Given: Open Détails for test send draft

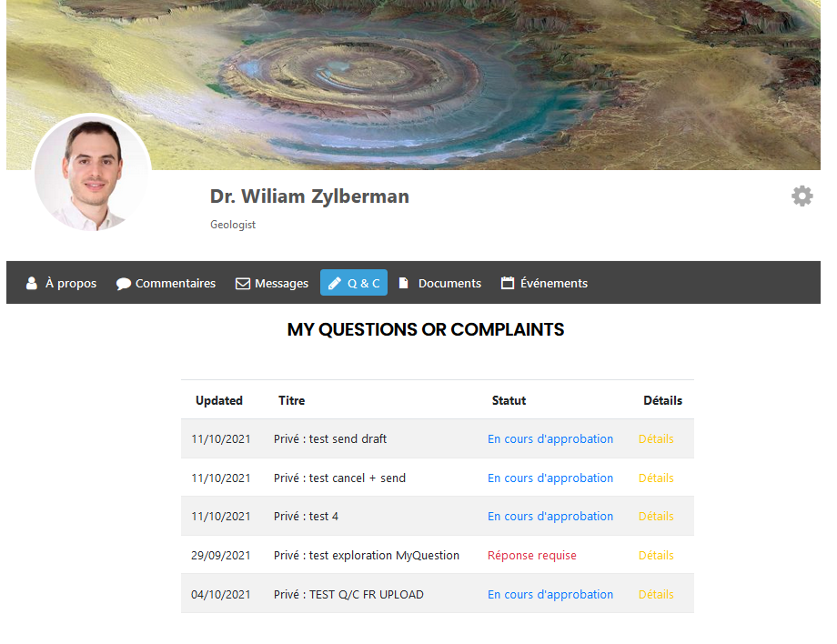Looking at the screenshot, I should pyautogui.click(x=656, y=439).
